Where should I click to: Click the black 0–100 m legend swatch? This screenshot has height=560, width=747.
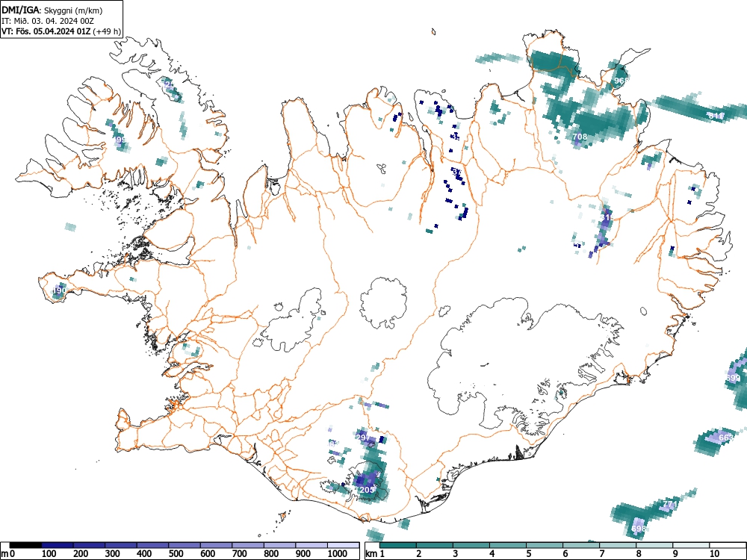pos(25,545)
